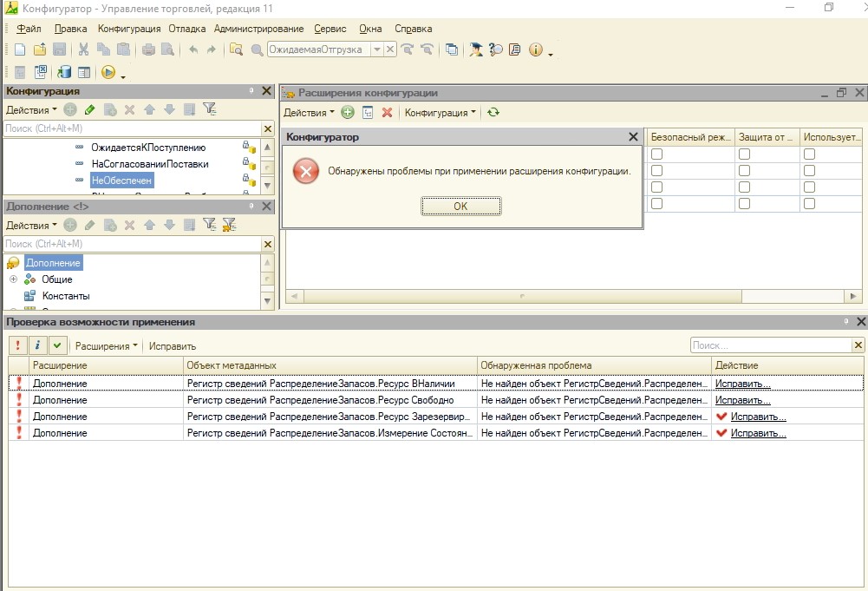
Task: Tick last-row checkbox under Безопасный реж... column
Action: pyautogui.click(x=656, y=204)
